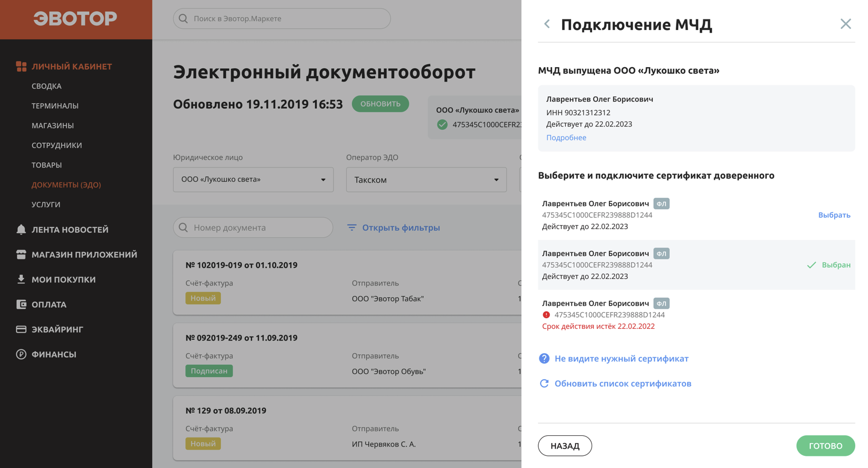
Task: Click the download icon beside Мои покупки
Action: pyautogui.click(x=21, y=279)
